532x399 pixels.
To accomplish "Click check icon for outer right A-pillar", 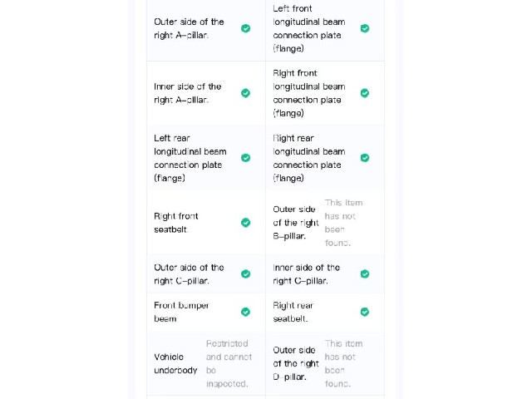I will [x=246, y=28].
